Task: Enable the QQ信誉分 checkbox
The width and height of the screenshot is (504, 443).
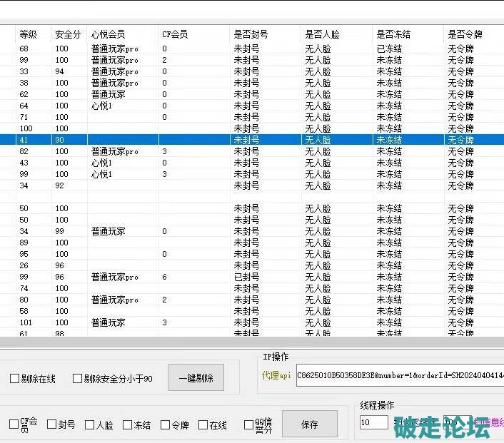Action: click(x=249, y=424)
